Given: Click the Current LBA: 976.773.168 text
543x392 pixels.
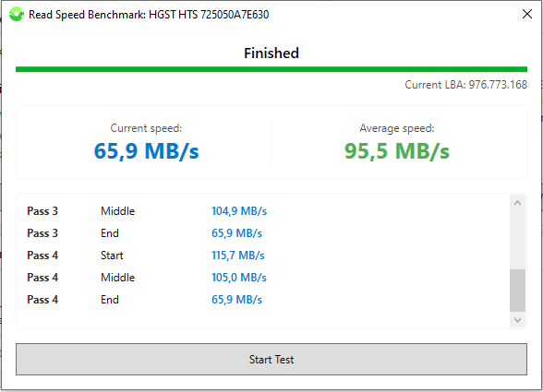Looking at the screenshot, I should tap(465, 85).
